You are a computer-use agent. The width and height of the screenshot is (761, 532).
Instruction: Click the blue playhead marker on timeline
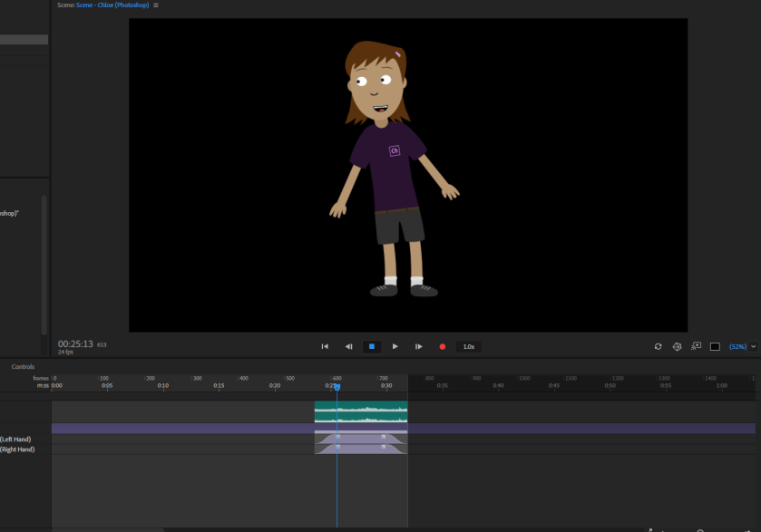click(x=337, y=388)
